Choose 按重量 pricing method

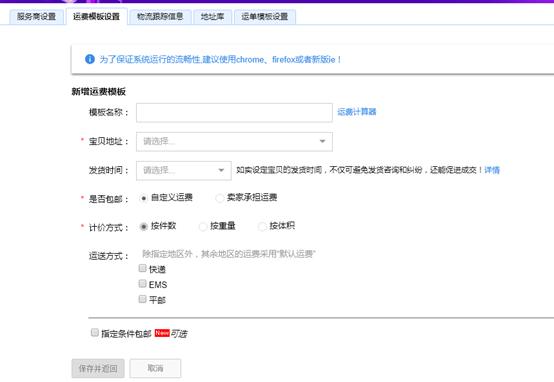(203, 227)
